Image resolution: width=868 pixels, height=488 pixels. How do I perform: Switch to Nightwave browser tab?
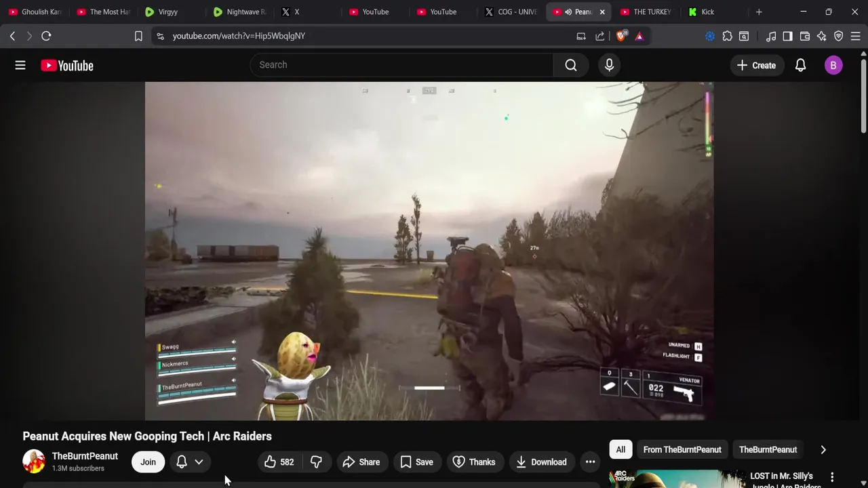pos(239,12)
